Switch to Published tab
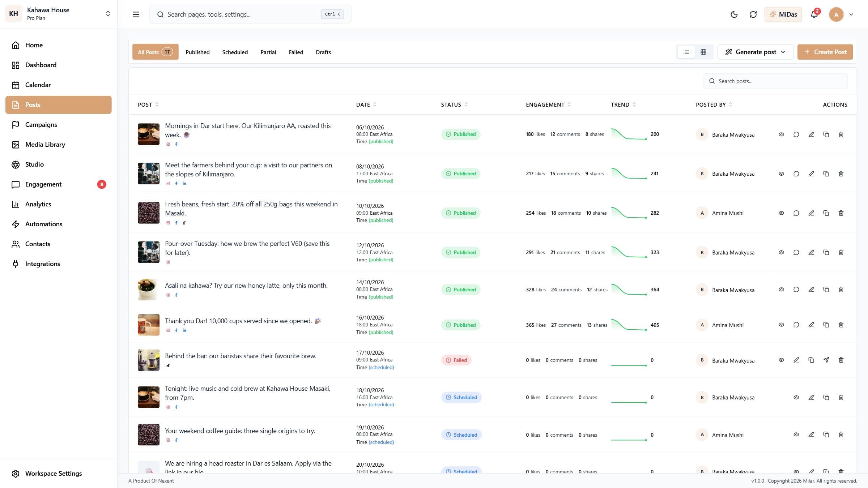Image resolution: width=868 pixels, height=488 pixels. point(197,52)
